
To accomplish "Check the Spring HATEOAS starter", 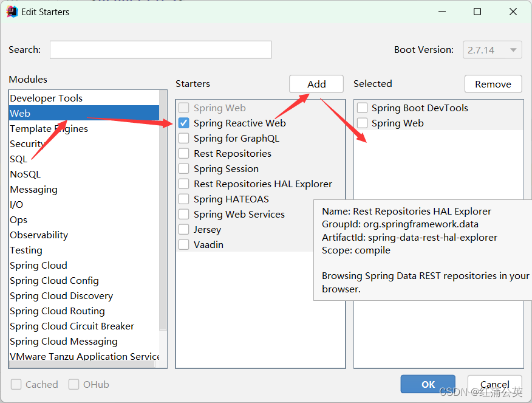I will 184,199.
